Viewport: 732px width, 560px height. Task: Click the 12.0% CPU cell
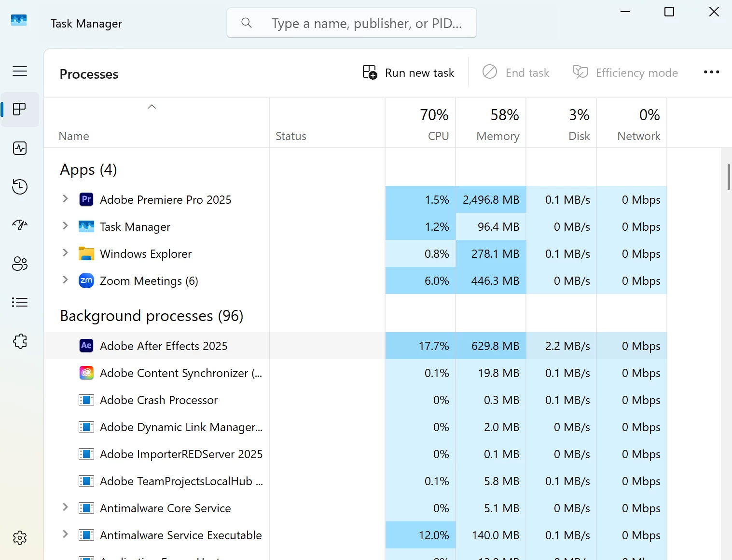(x=420, y=535)
